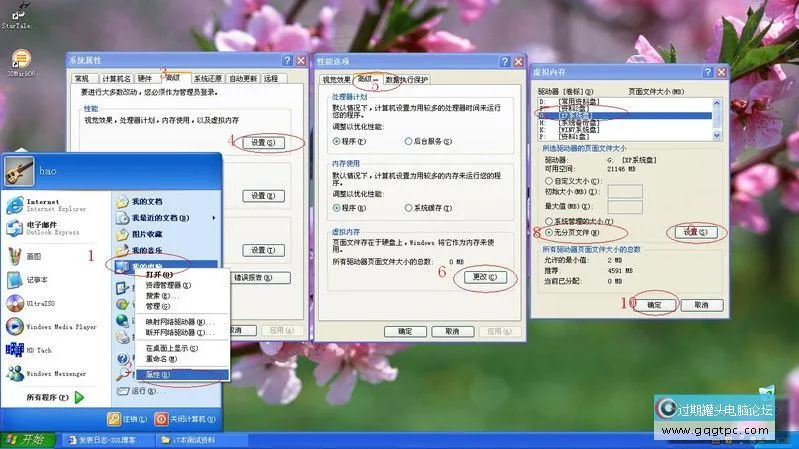Open 记事本 notepad from Start menu
The width and height of the screenshot is (799, 449).
point(28,280)
